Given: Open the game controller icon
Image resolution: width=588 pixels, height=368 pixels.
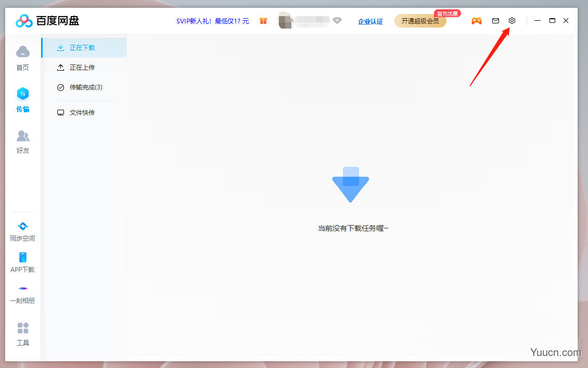Looking at the screenshot, I should click(477, 21).
